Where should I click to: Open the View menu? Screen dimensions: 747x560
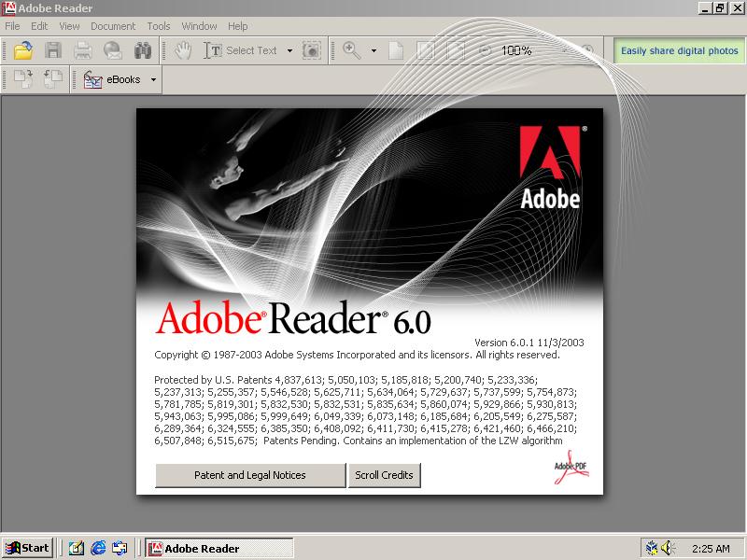(x=69, y=26)
